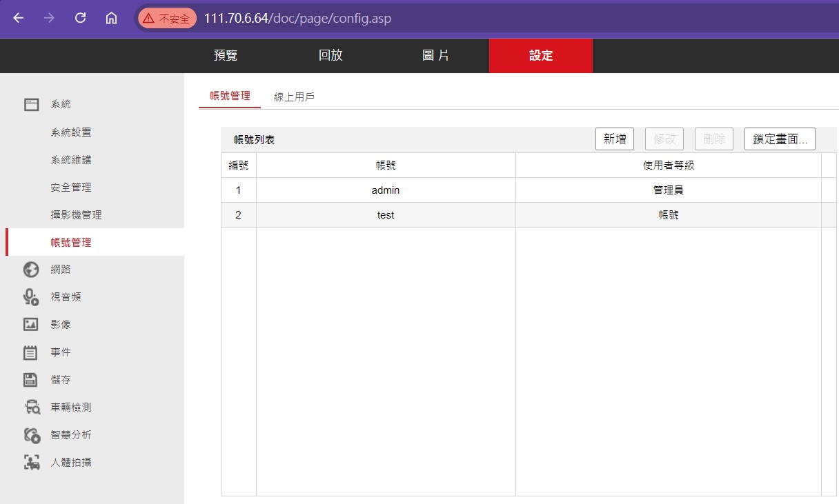Viewport: 839px width, 504px height.
Task: Open the 回放 top tab
Action: (x=330, y=56)
